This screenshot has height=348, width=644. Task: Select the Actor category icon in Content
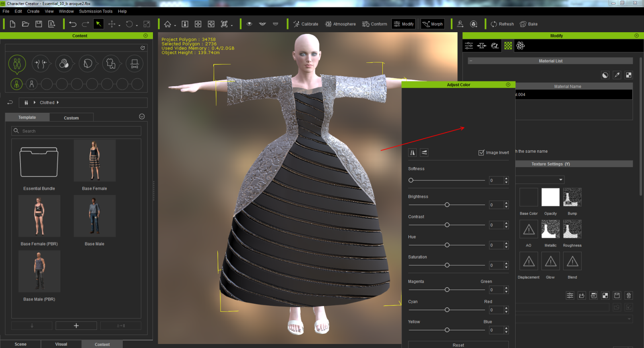coord(17,64)
